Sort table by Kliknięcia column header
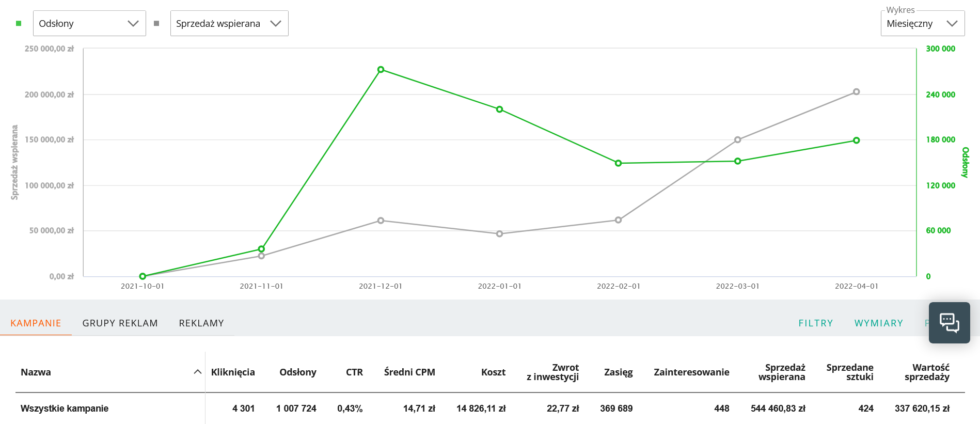980x424 pixels. pyautogui.click(x=233, y=372)
